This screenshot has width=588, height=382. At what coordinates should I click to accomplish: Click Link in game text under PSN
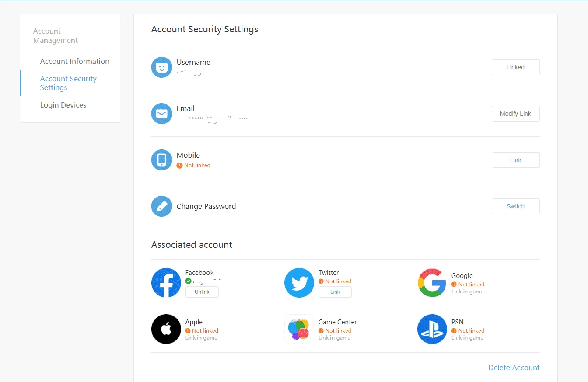(x=467, y=338)
